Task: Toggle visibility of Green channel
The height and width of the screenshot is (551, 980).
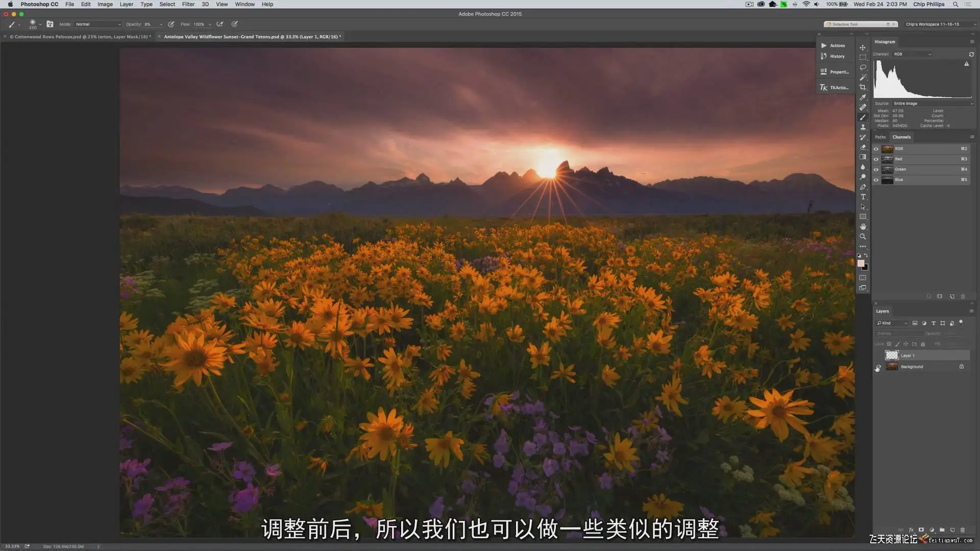Action: click(876, 169)
